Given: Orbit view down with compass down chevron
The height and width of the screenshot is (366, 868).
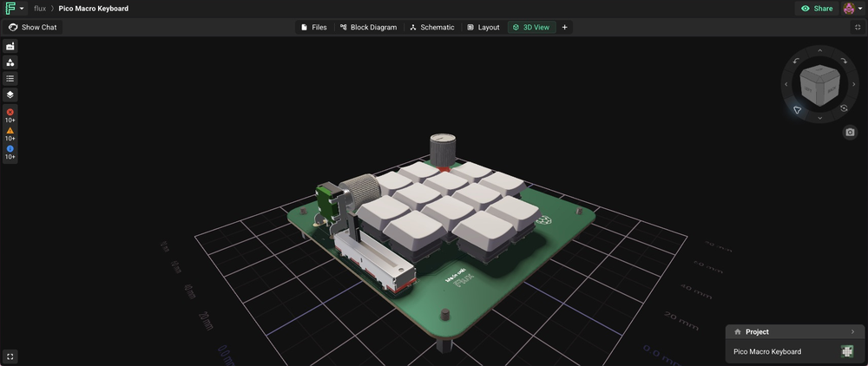Looking at the screenshot, I should (820, 118).
